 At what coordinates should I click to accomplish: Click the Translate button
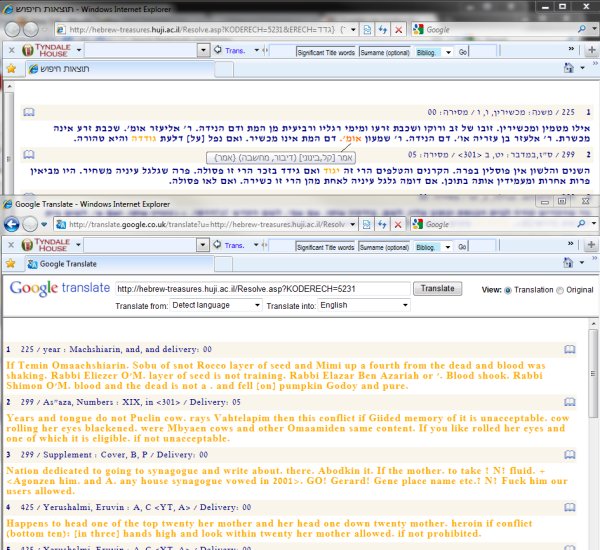point(438,289)
